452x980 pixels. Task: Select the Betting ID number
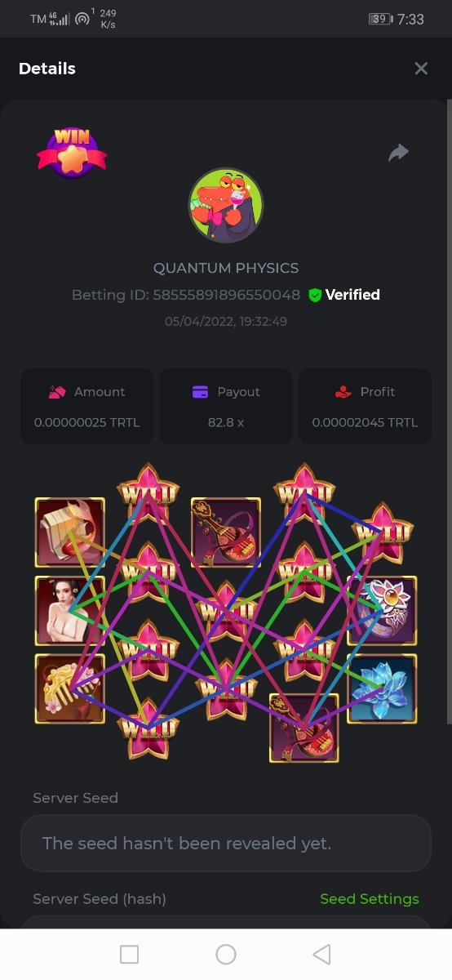click(226, 295)
